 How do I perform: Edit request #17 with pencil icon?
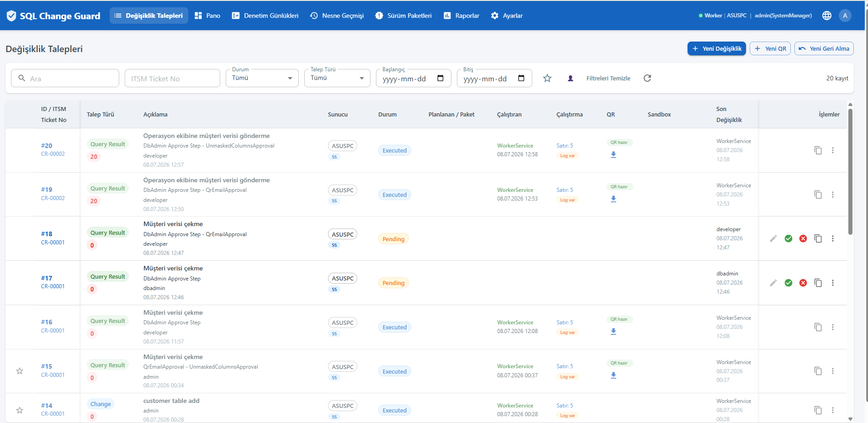[x=773, y=283]
